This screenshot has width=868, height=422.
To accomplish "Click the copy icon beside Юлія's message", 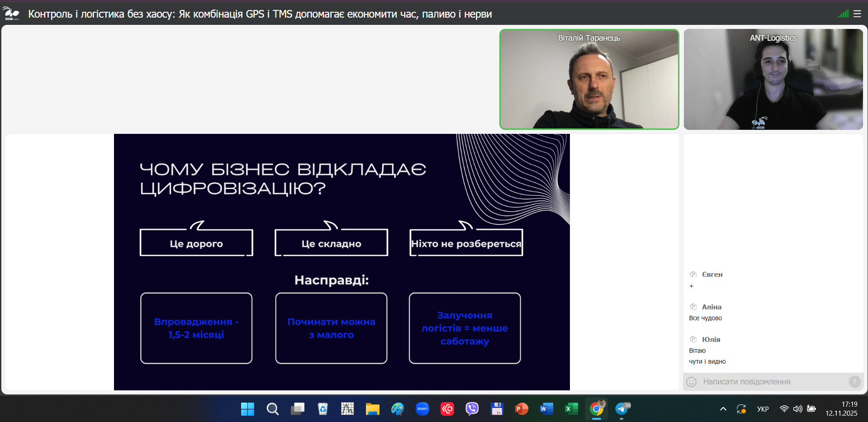I will 693,339.
